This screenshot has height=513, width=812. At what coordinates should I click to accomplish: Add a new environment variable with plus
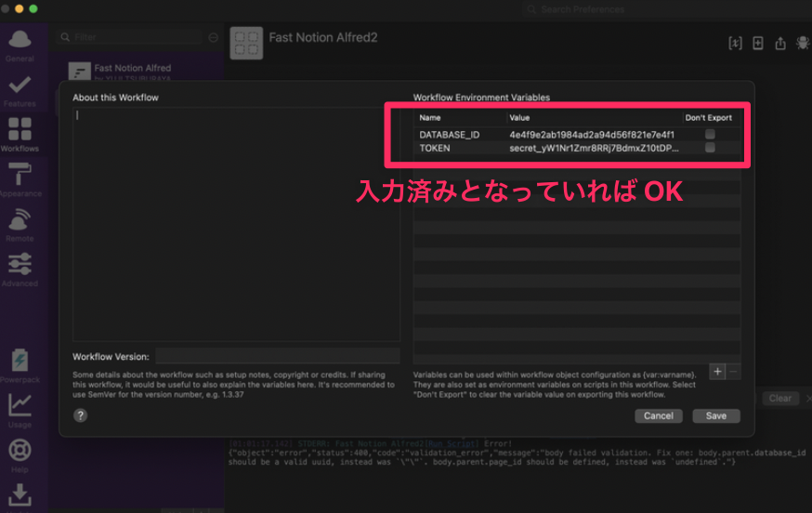coord(717,372)
